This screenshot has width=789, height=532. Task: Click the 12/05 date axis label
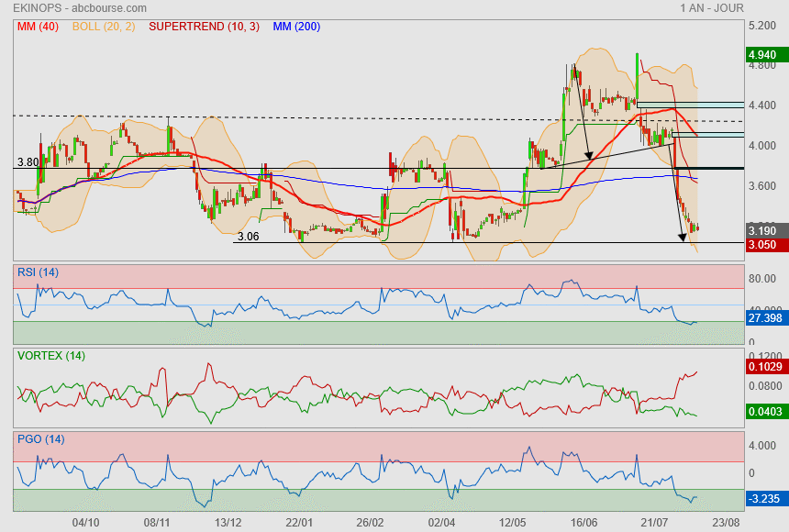[x=512, y=523]
